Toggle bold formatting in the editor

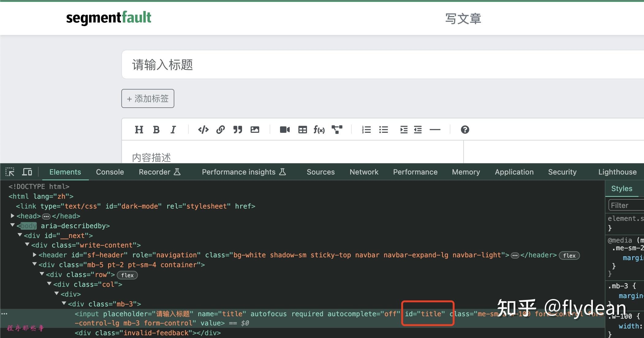[x=156, y=129]
